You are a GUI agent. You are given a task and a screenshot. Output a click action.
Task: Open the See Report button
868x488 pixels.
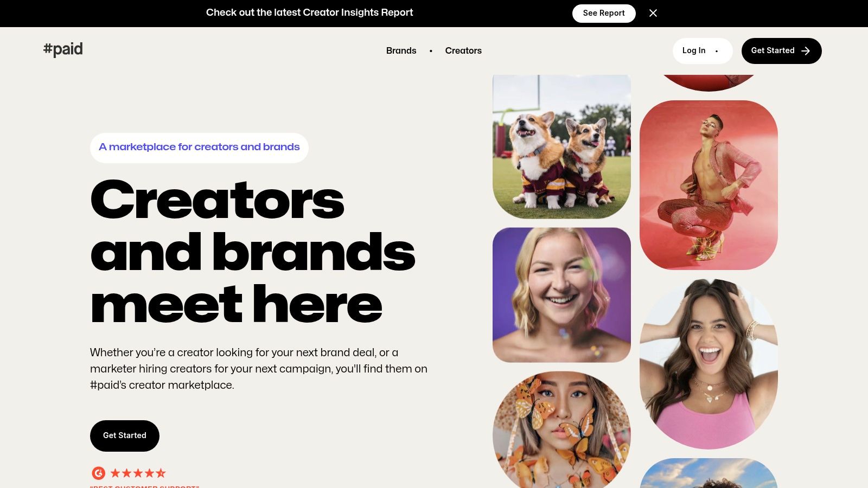[604, 13]
